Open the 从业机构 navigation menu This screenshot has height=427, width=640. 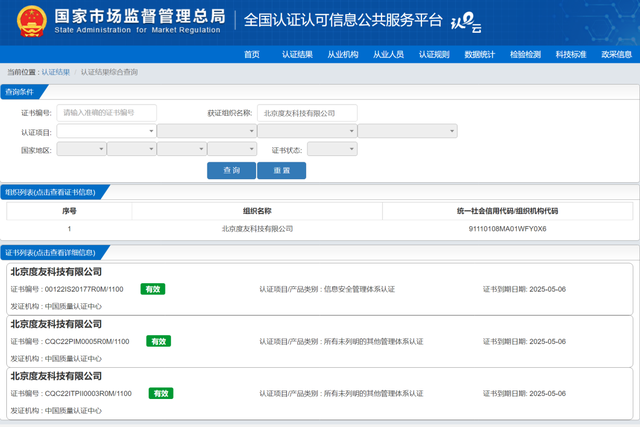[343, 54]
